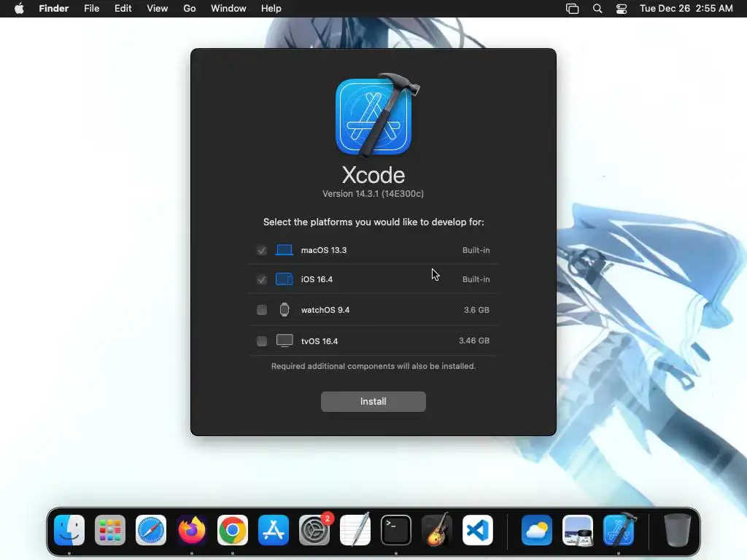Launch Firefox from the Dock
The height and width of the screenshot is (560, 747).
pos(192,529)
